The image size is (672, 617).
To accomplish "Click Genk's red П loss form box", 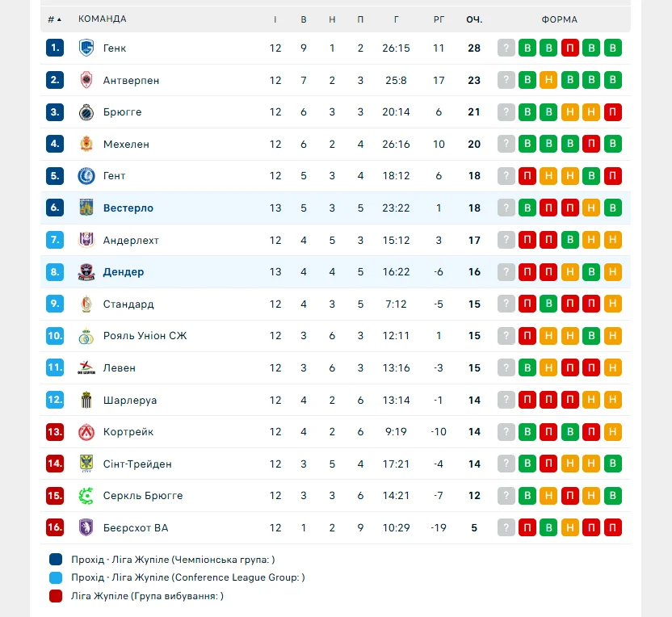I will (x=570, y=48).
